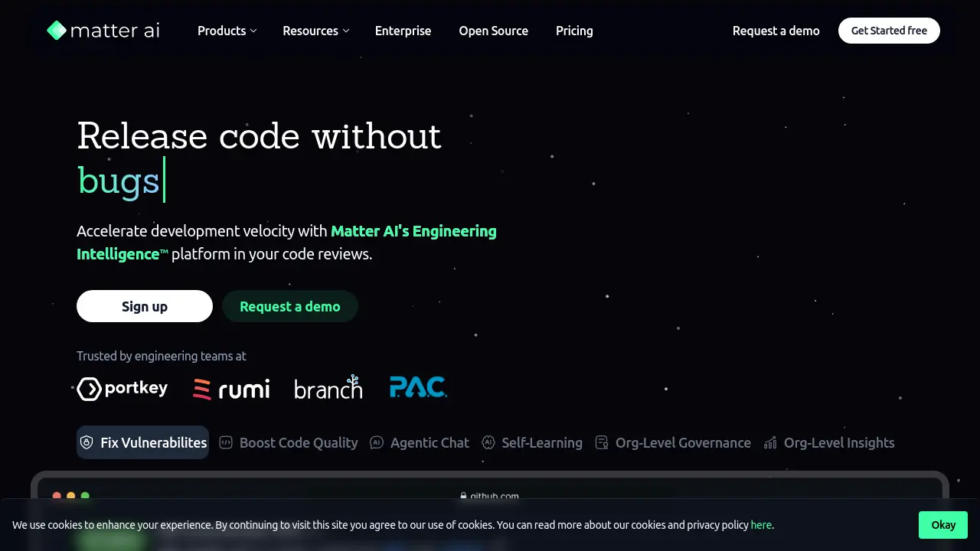The height and width of the screenshot is (551, 980).
Task: Open the Resources menu
Action: click(315, 31)
